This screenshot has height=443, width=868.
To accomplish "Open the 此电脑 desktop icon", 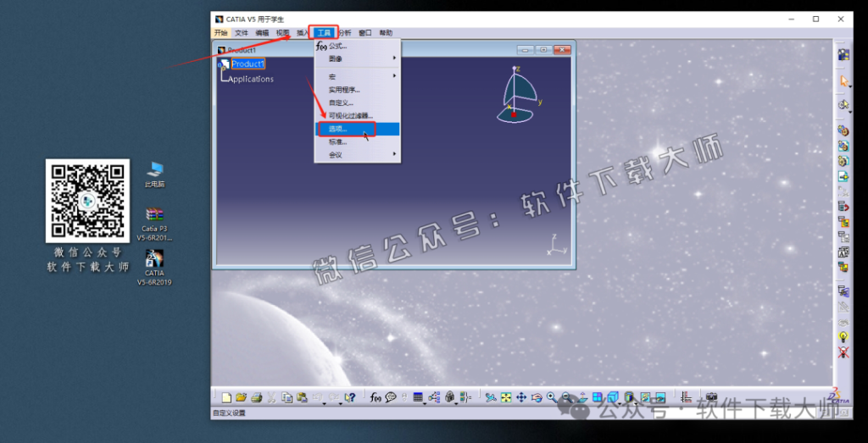I will tap(155, 174).
